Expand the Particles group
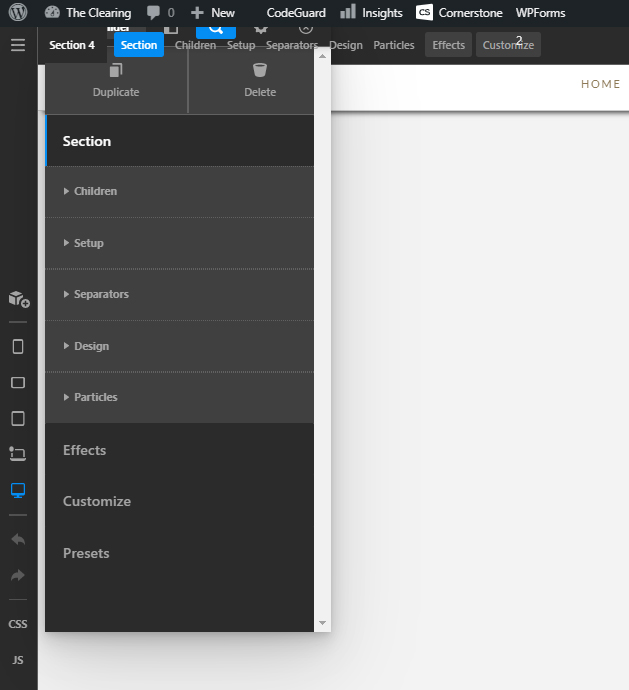 tap(95, 397)
